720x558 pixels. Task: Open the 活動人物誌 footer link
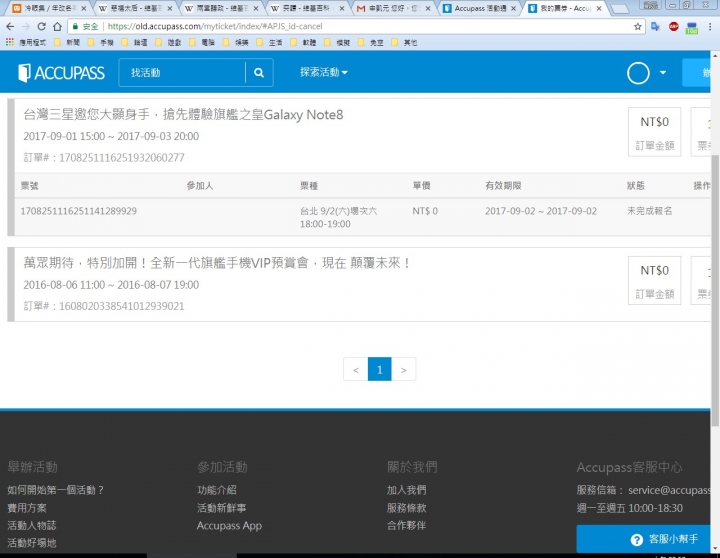[31, 525]
